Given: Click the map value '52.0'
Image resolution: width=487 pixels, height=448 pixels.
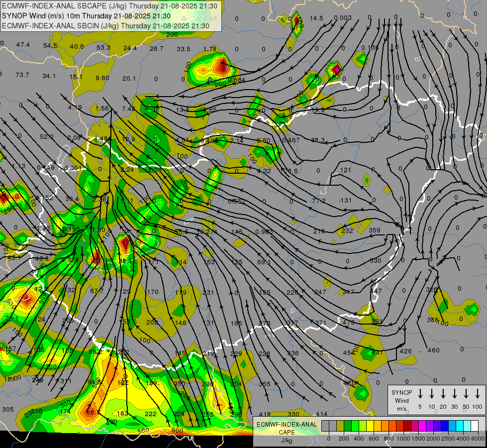Looking at the screenshot, I should [47, 137].
